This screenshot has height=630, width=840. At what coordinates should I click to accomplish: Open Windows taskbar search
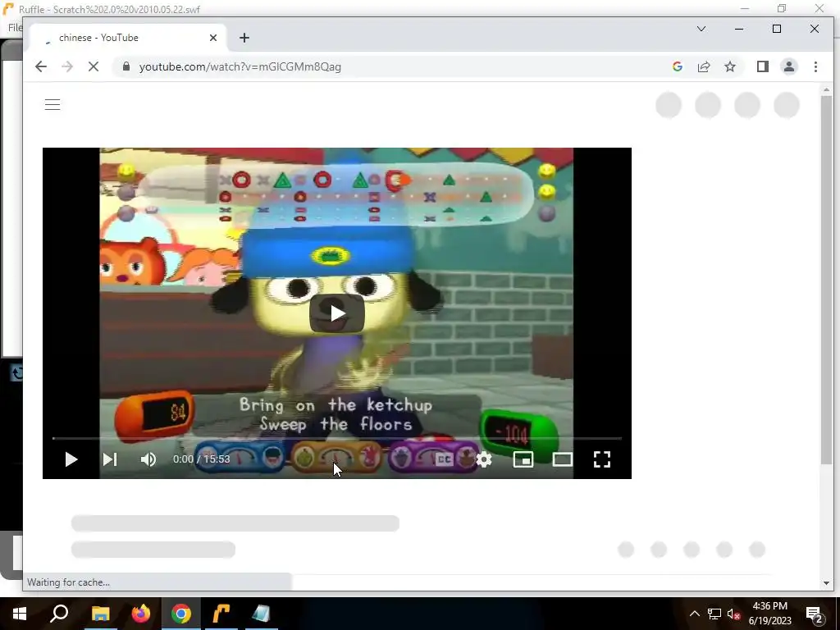[x=59, y=614]
